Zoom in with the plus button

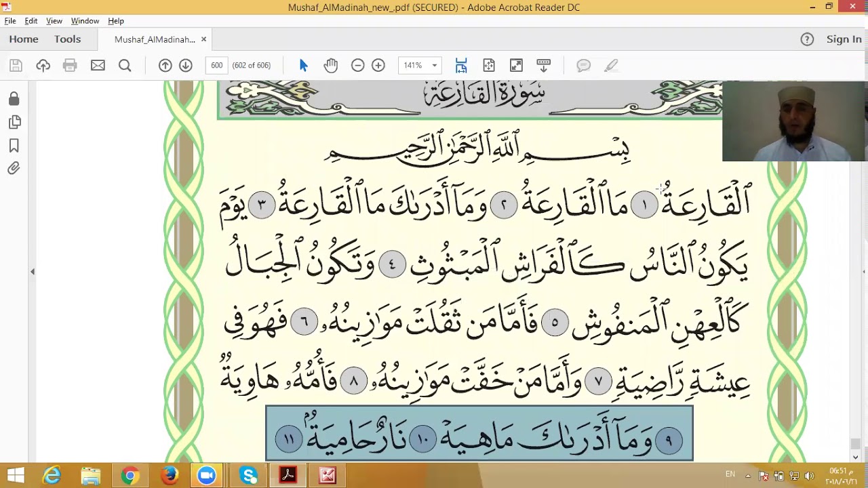point(378,65)
